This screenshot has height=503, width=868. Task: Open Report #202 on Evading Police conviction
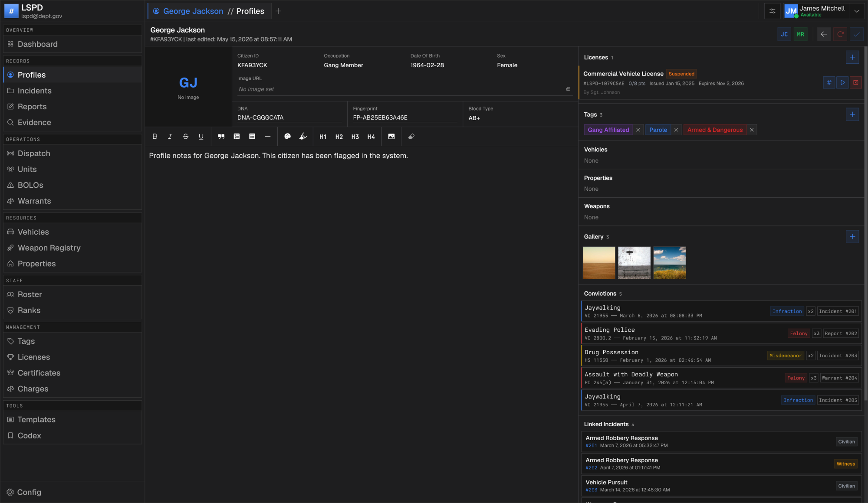(841, 333)
